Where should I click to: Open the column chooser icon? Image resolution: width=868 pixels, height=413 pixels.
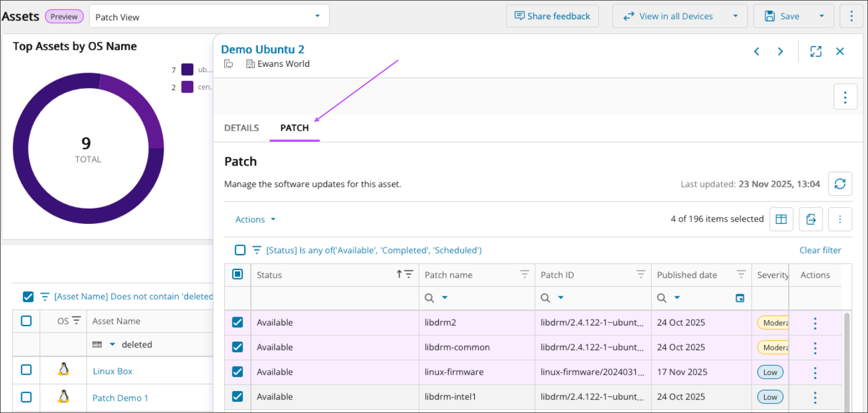point(780,219)
